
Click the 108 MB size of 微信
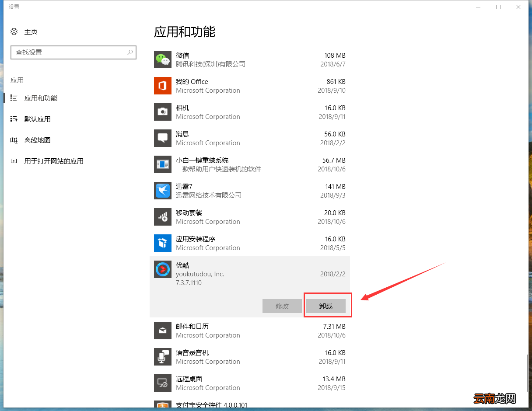point(335,56)
